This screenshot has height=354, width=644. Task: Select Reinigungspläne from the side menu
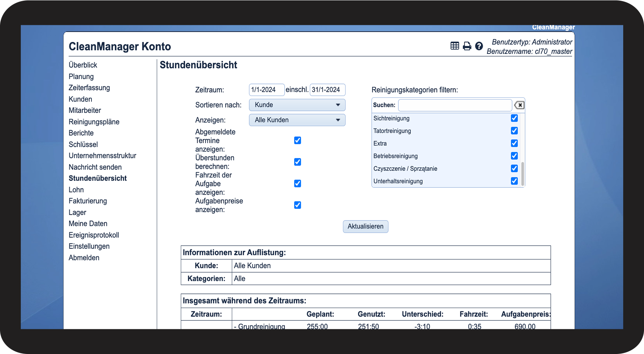click(94, 122)
